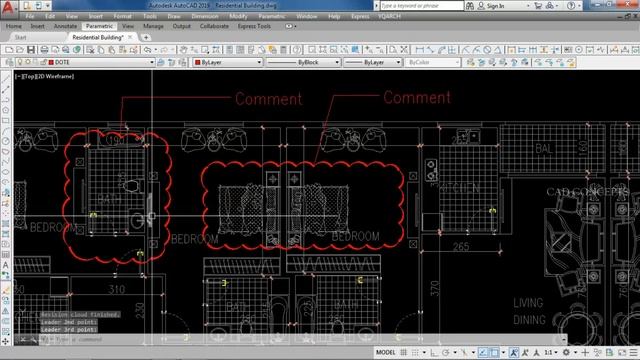Click the command line input field

click(x=301, y=339)
